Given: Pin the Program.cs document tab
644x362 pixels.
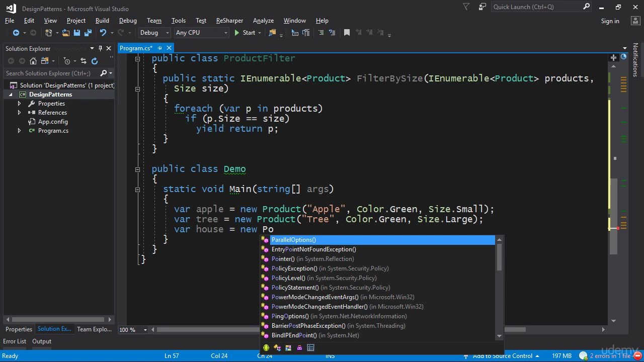Looking at the screenshot, I should click(x=160, y=48).
